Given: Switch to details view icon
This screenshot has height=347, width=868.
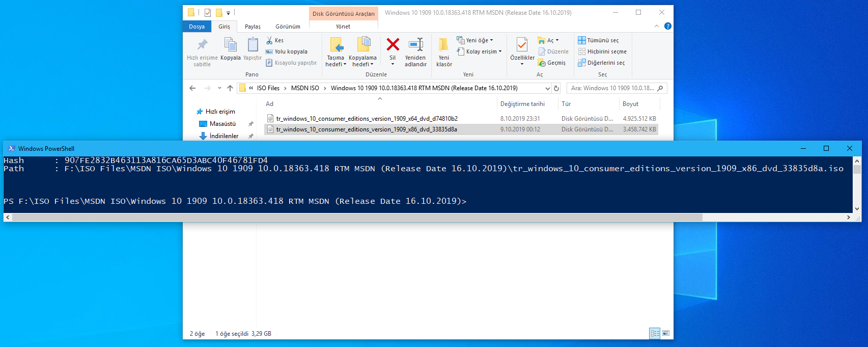Looking at the screenshot, I should 655,333.
